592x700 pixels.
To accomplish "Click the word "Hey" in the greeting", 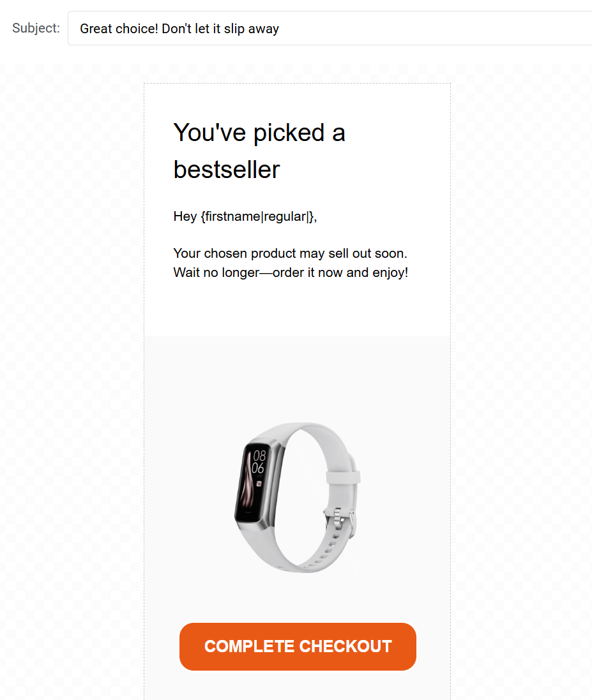I will [185, 216].
